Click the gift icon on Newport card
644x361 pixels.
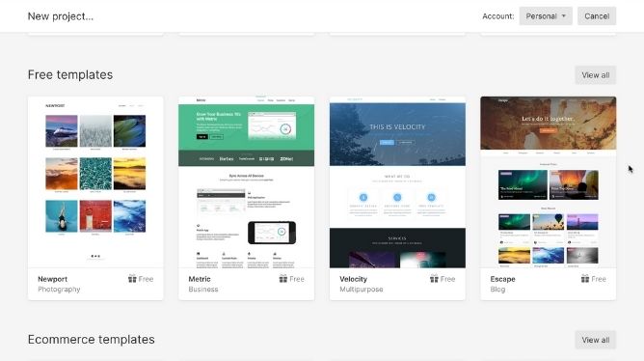[x=132, y=278]
